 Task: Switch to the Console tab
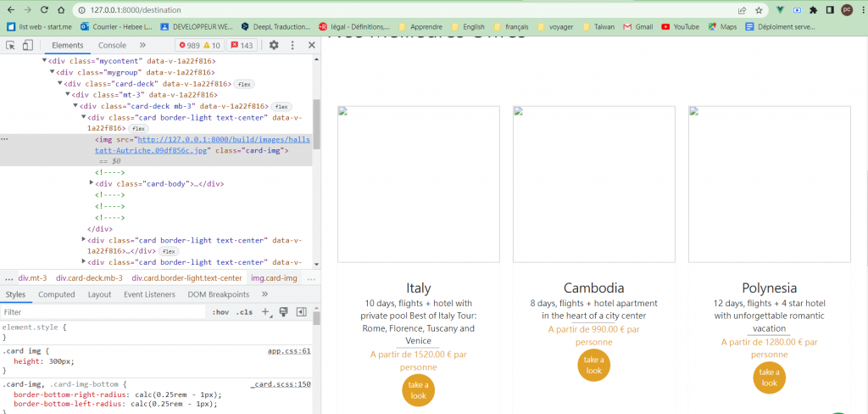(113, 46)
